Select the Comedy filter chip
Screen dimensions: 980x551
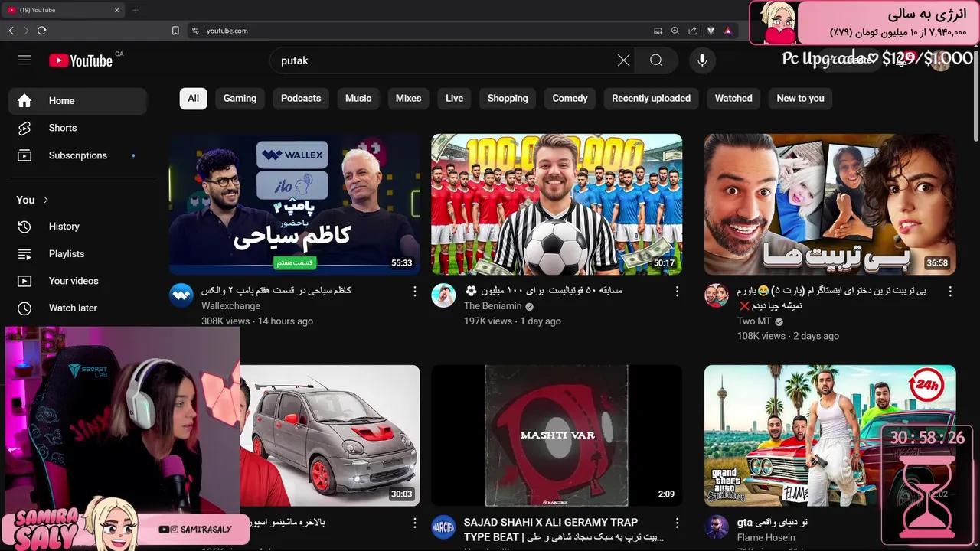click(570, 98)
